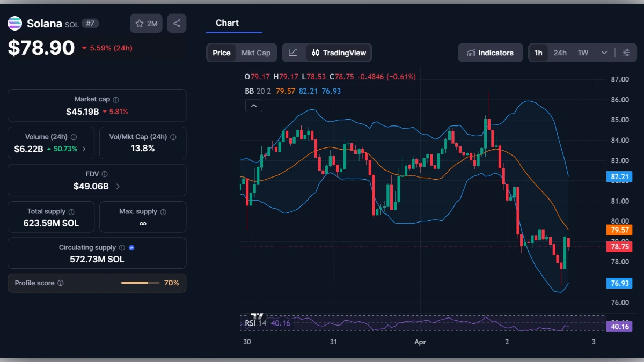
Task: Click the info icon next to Market cap
Action: 117,99
